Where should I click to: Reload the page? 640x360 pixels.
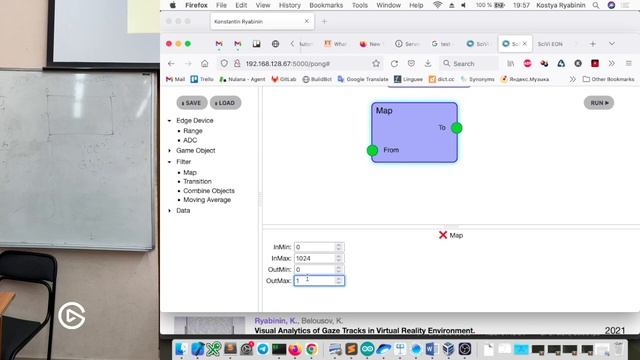coord(394,64)
